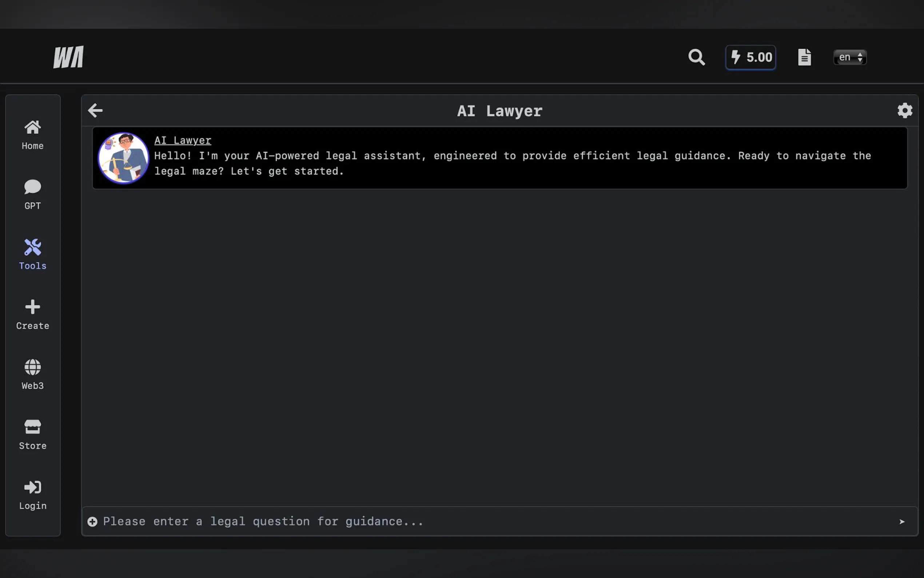Click the 5.00 lightning credits button
The image size is (924, 578).
[x=750, y=58]
